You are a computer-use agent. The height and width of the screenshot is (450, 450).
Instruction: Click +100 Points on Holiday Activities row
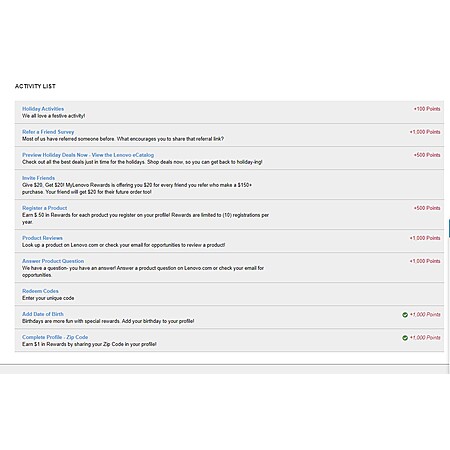(x=427, y=109)
